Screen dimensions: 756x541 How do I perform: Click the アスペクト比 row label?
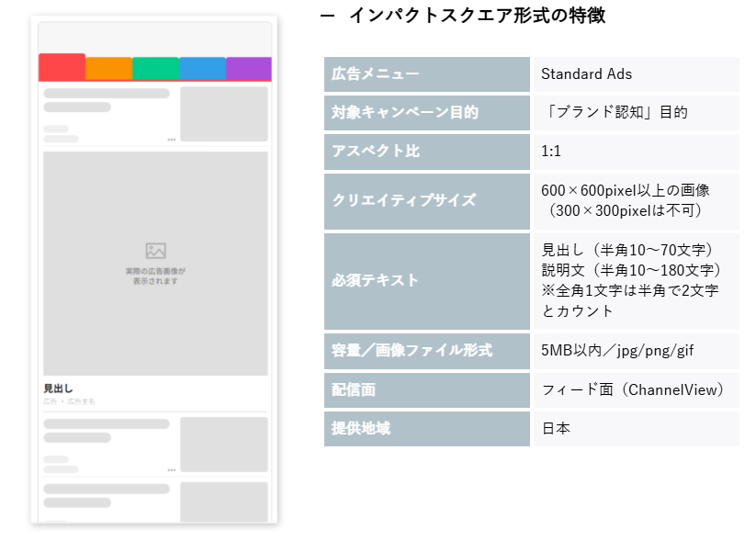pos(375,152)
